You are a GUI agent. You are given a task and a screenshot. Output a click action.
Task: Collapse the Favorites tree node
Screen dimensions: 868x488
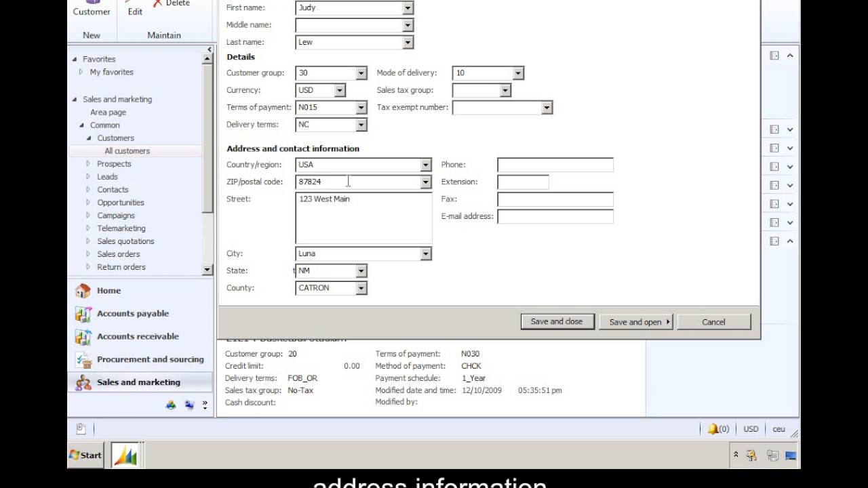coord(75,59)
